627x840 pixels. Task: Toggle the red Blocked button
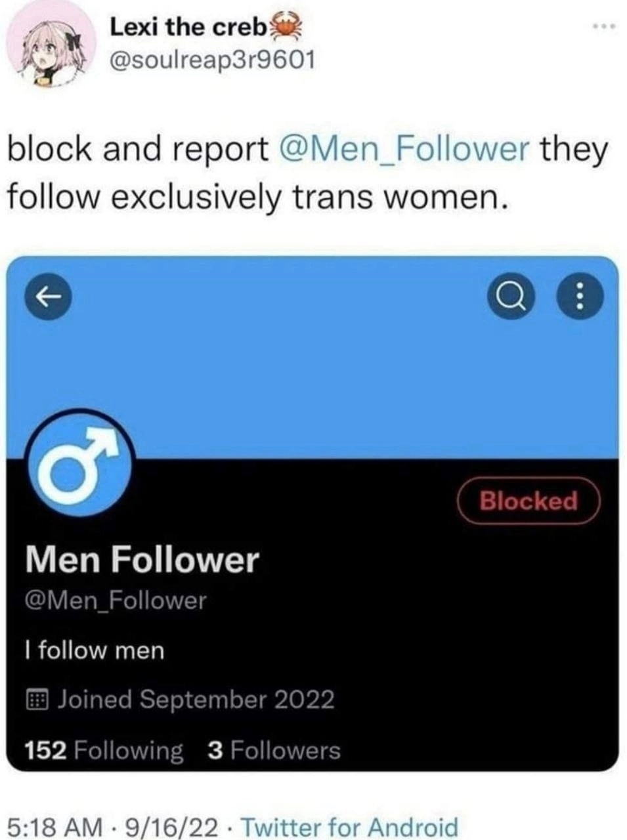[x=529, y=501]
